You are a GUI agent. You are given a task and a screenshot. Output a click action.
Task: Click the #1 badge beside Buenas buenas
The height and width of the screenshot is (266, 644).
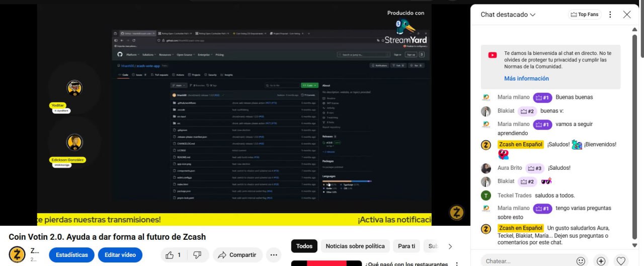point(542,97)
